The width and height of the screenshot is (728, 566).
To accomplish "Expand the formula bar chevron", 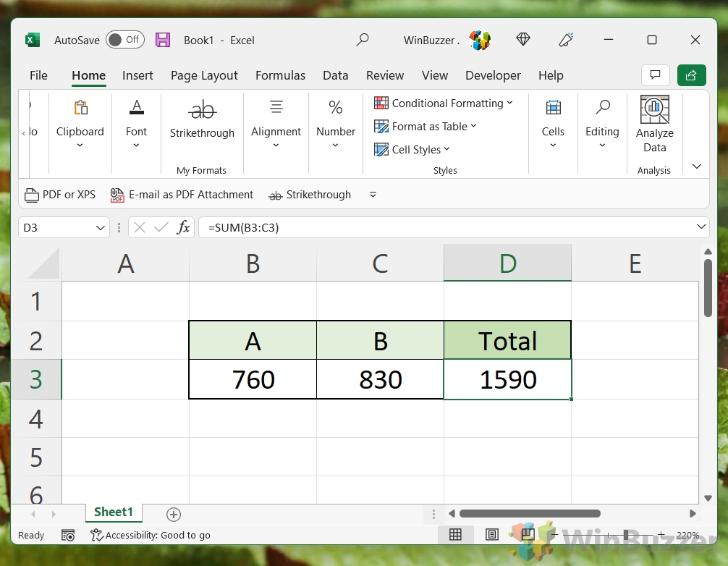I will coord(701,227).
